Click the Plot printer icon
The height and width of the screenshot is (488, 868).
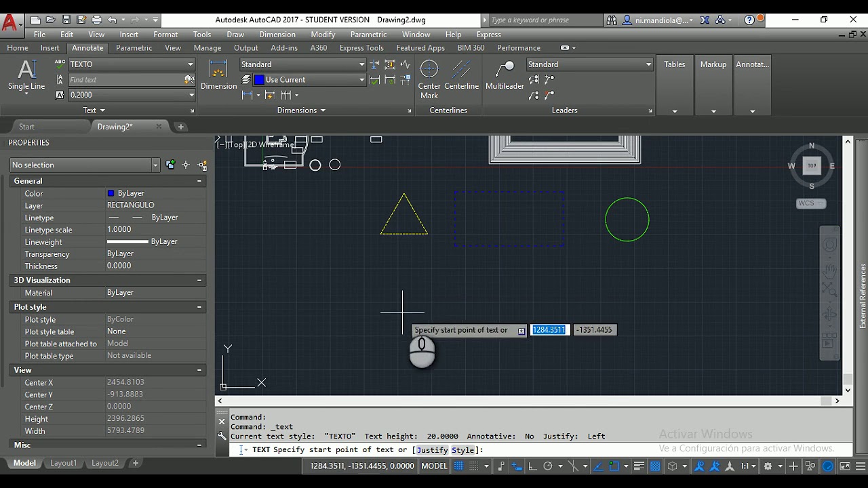(x=96, y=20)
